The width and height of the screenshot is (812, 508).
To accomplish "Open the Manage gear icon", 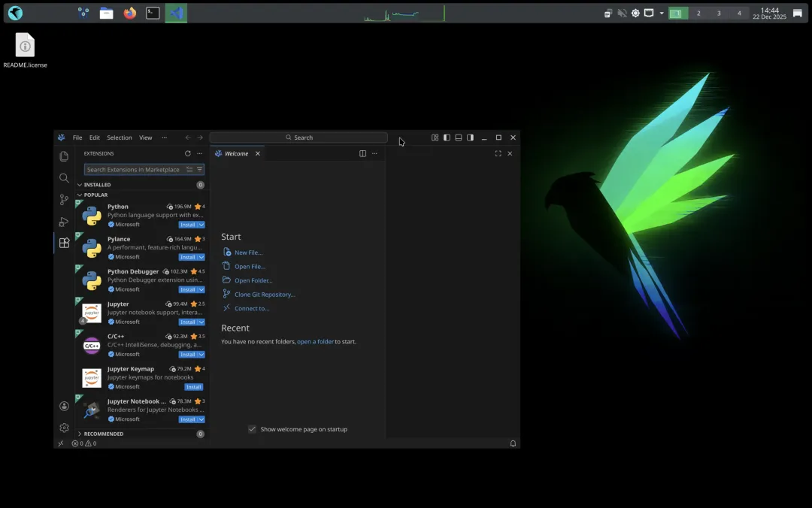I will pos(64,428).
